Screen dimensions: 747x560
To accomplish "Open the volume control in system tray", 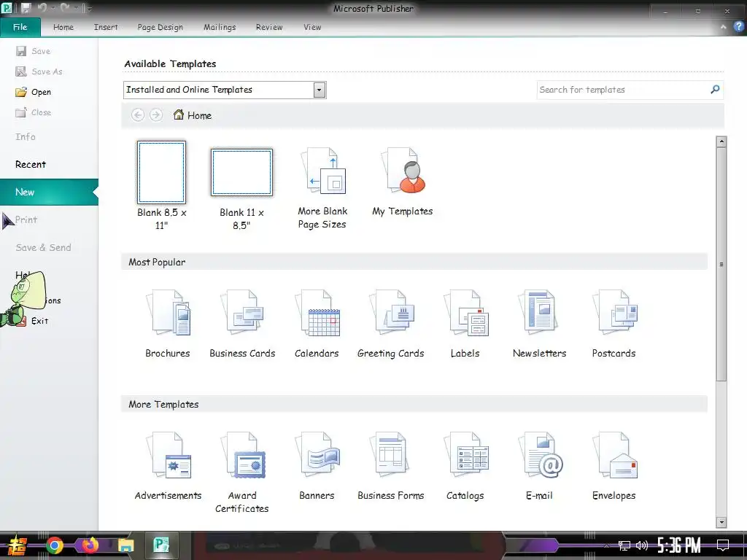I will 642,545.
